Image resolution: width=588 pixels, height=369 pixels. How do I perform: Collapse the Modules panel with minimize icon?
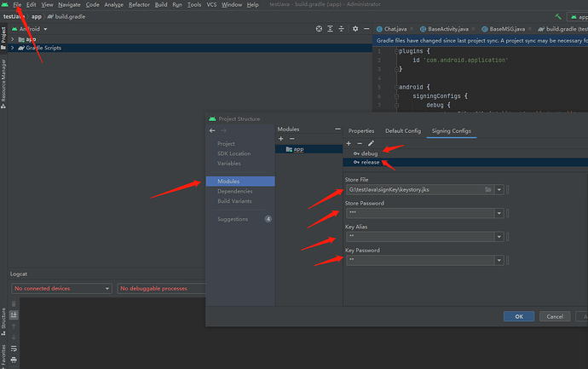[x=337, y=130]
